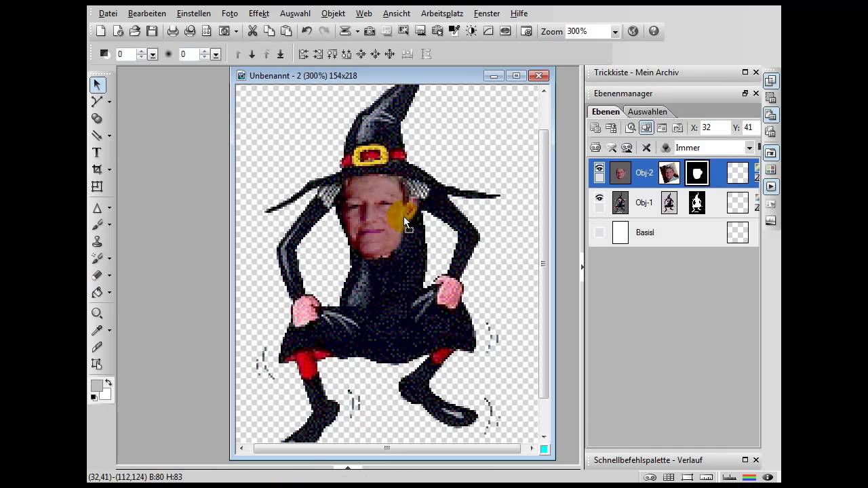Click the Undo arrow icon

[x=307, y=31]
